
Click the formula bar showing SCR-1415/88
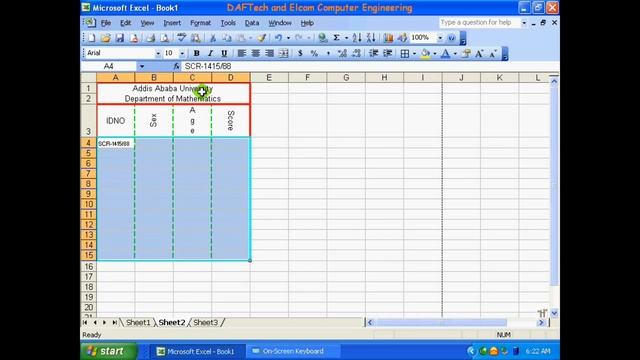(369, 66)
